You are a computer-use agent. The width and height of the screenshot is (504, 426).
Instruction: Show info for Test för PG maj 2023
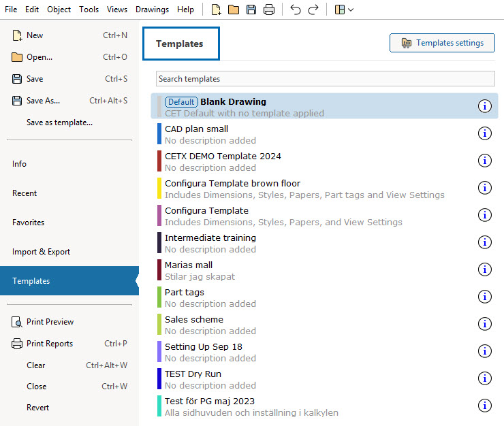coord(485,406)
